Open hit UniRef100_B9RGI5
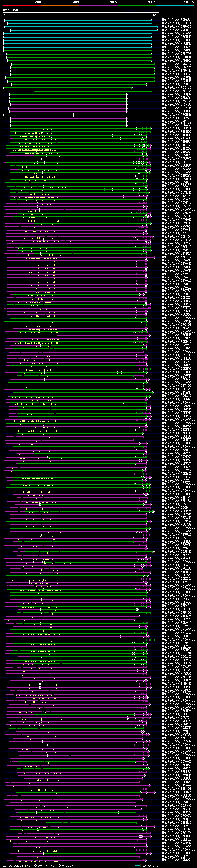Image resolution: width=197 pixels, height=868 pixels. (177, 26)
